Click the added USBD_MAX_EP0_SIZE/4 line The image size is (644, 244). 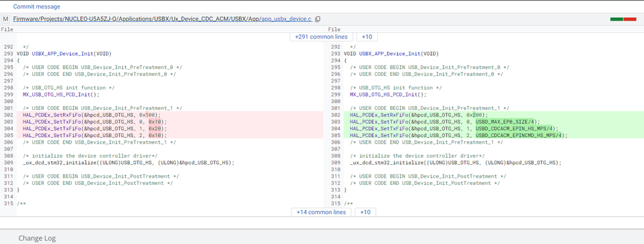(494, 122)
